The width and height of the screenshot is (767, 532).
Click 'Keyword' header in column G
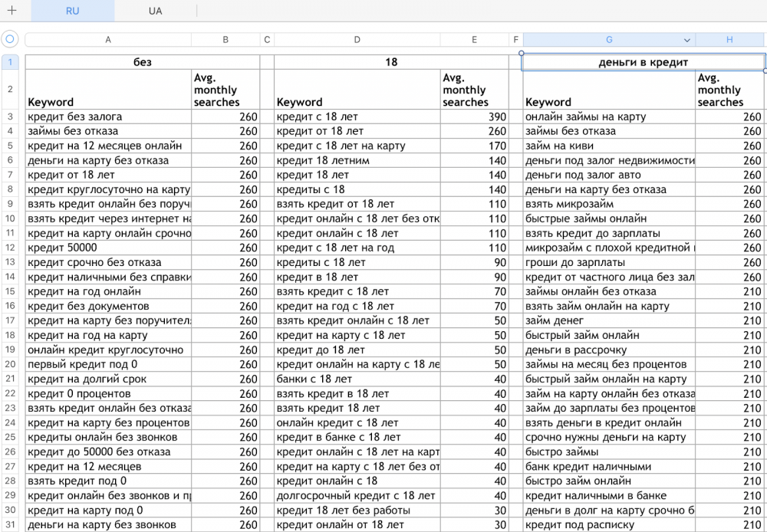tap(609, 90)
